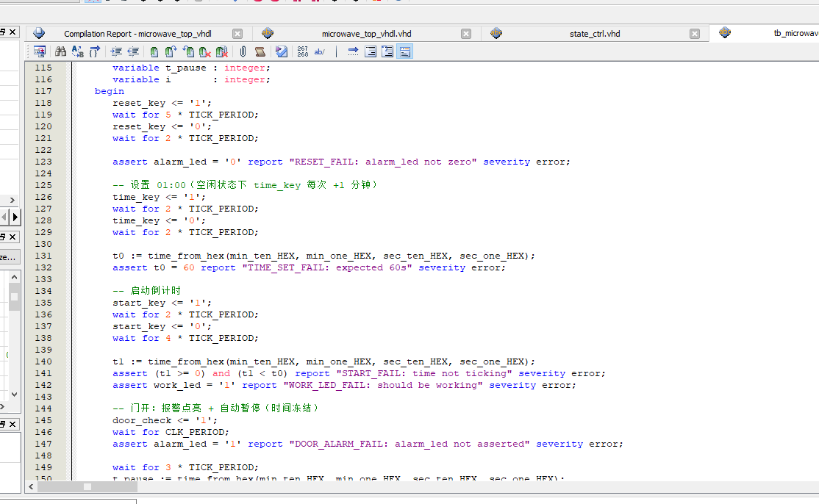Close the top left docked panel

pos(12,32)
